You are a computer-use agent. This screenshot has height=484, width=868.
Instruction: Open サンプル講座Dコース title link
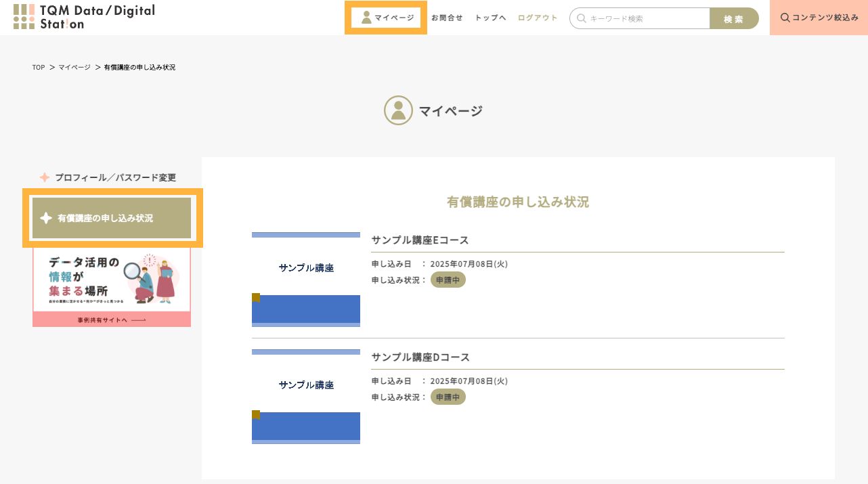[x=420, y=357]
